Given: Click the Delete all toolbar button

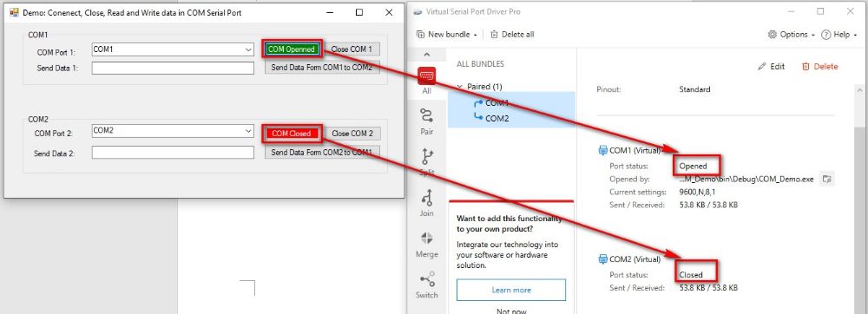Looking at the screenshot, I should point(512,35).
